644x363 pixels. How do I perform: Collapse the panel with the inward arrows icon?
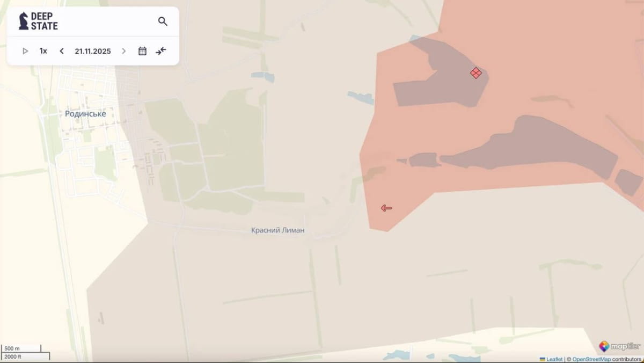[161, 51]
